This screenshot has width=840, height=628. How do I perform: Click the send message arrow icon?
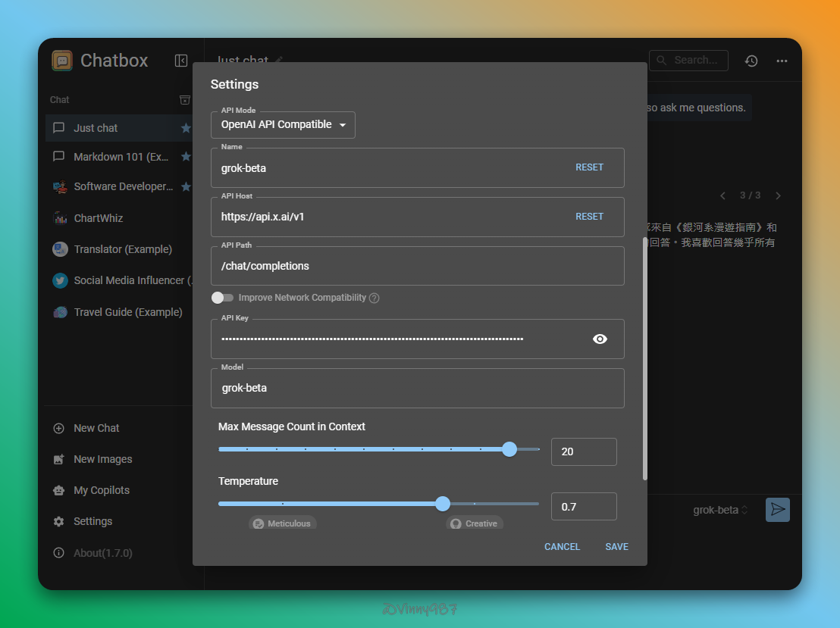coord(778,510)
